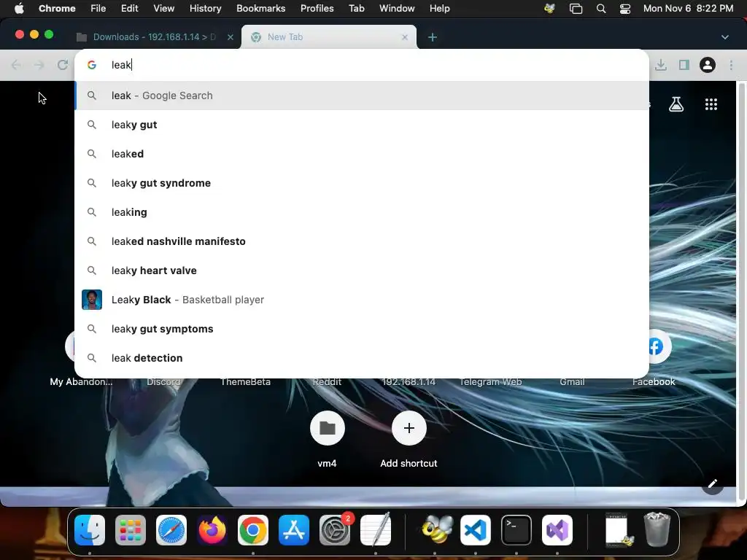This screenshot has height=560, width=747.
Task: Select the 'leak detection' suggestion
Action: click(x=362, y=358)
